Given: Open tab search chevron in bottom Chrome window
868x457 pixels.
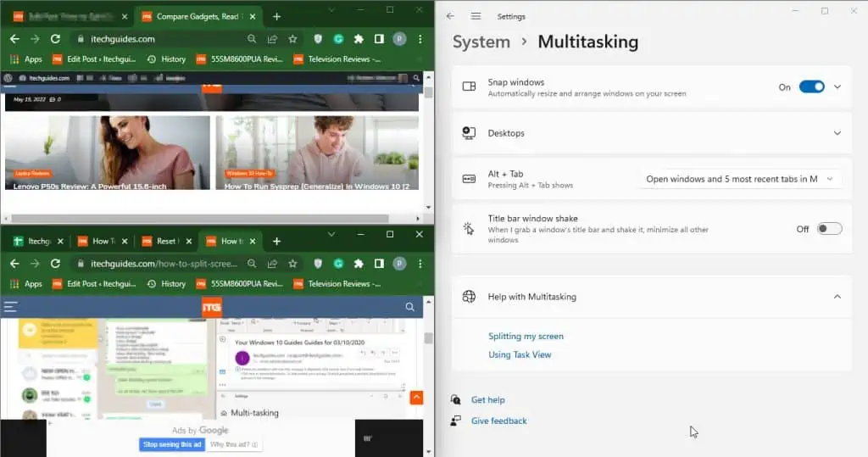Looking at the screenshot, I should tap(331, 234).
